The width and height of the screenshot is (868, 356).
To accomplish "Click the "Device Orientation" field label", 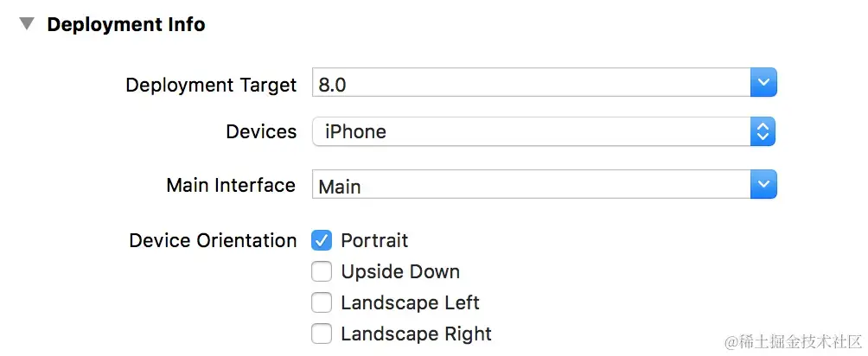I will [213, 240].
